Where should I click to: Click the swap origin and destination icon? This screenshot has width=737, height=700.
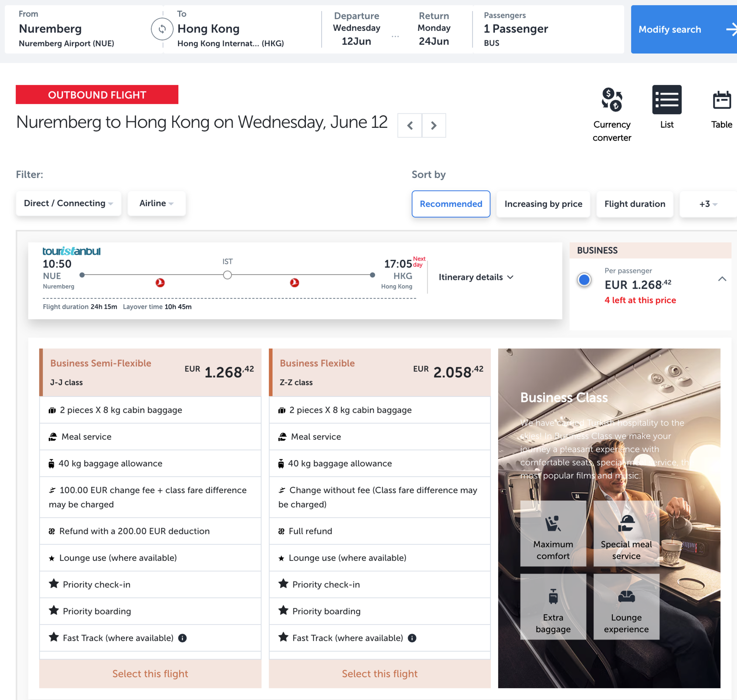point(162,29)
